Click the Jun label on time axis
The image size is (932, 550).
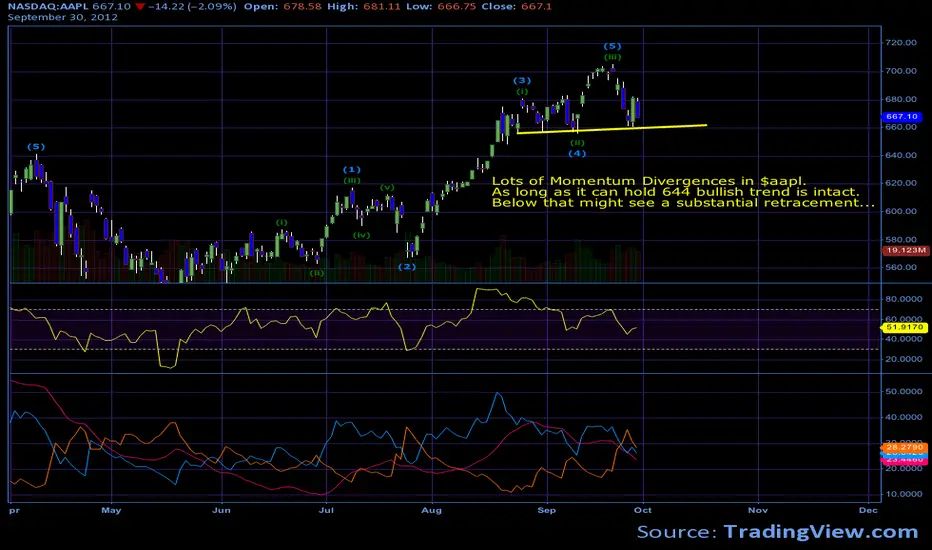click(x=221, y=510)
